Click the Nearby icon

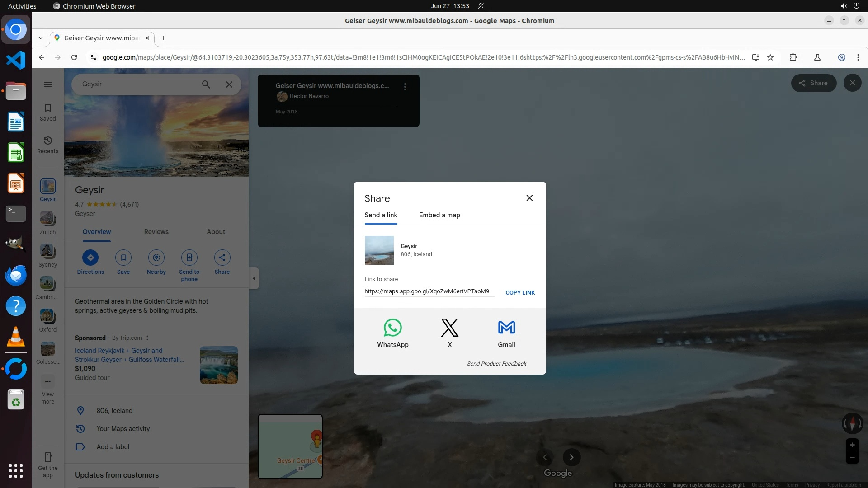156,258
